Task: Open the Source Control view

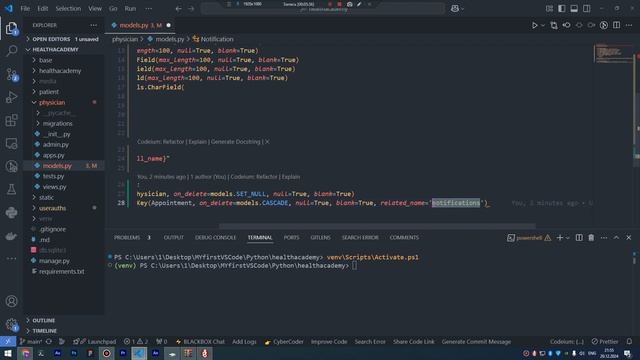Action: [11, 74]
